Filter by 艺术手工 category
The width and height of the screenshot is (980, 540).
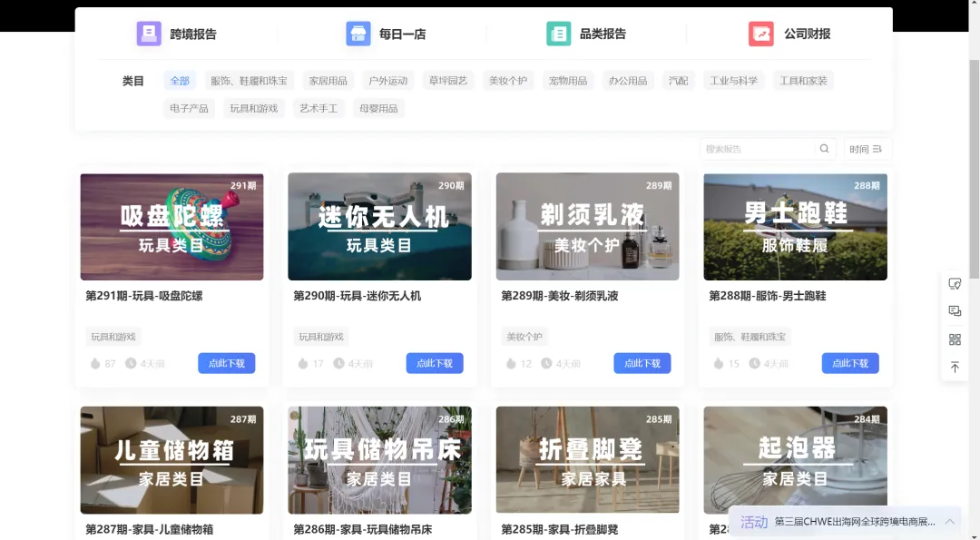point(318,108)
